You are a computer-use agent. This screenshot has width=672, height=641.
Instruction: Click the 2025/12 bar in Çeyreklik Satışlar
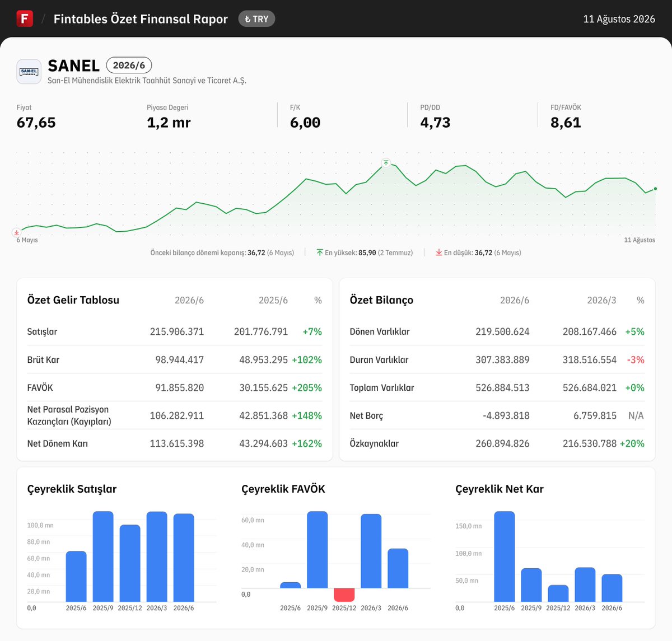130,563
